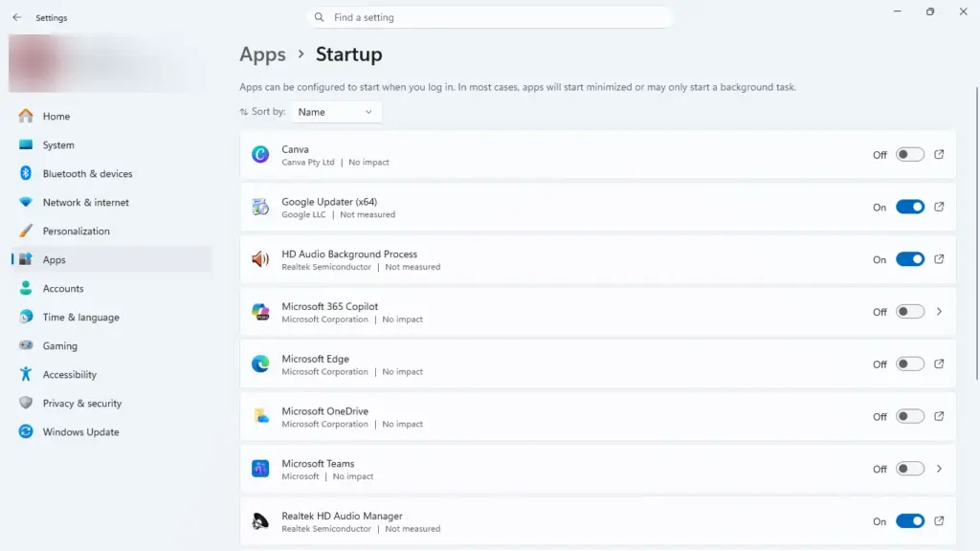980x551 pixels.
Task: Click the Windows Update refresh icon
Action: 26,431
